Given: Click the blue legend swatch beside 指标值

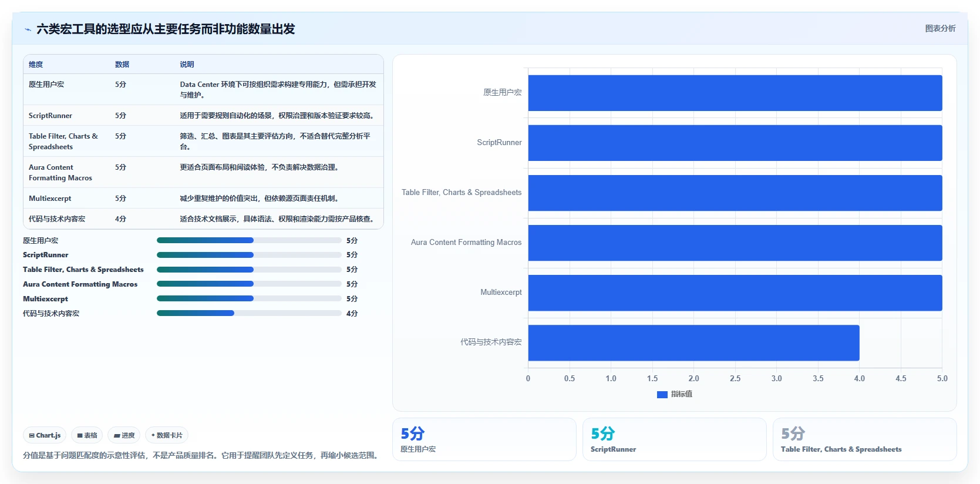Looking at the screenshot, I should point(662,395).
